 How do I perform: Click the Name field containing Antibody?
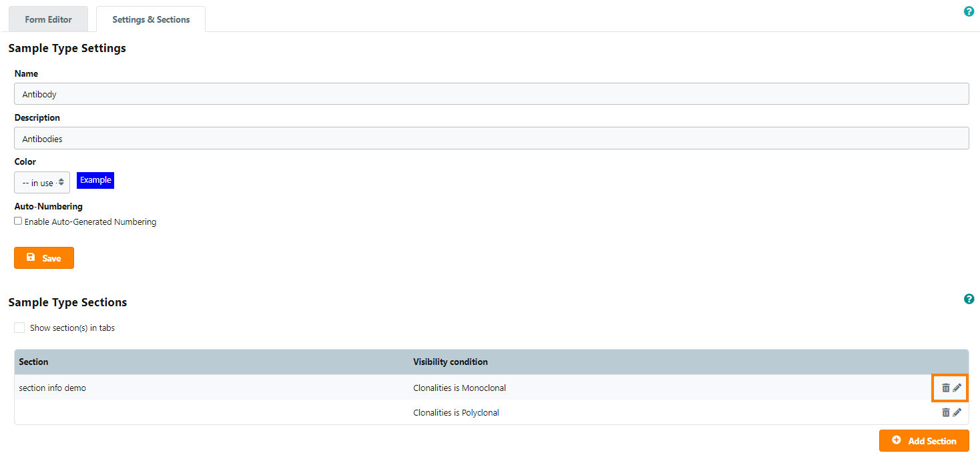pos(491,94)
